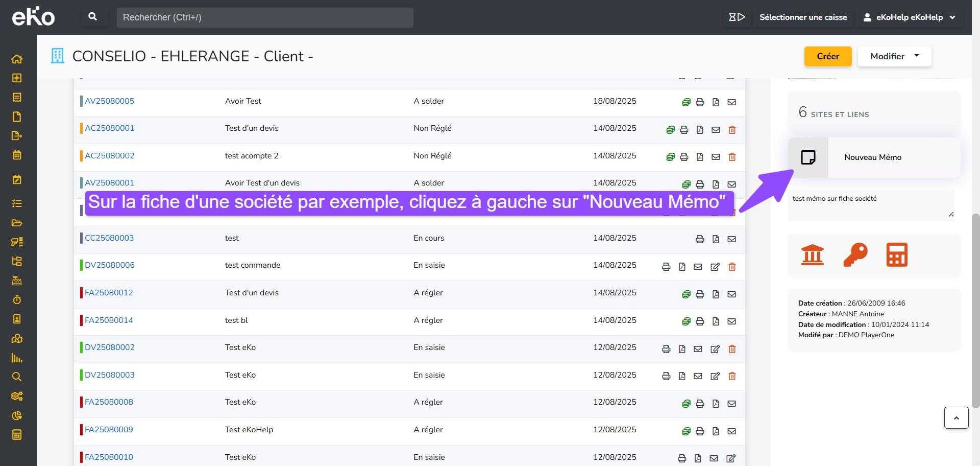Expand the 6 Sites et Liens panel
The image size is (980, 466).
[874, 113]
